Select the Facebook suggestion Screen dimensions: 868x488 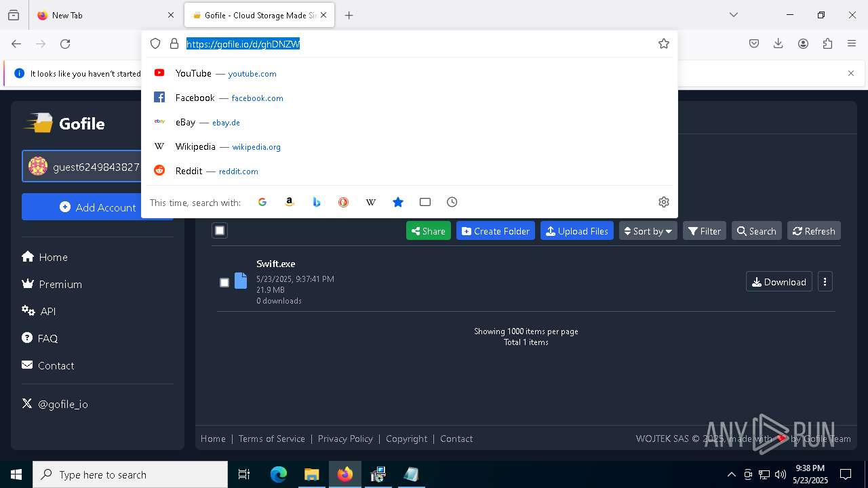(410, 98)
